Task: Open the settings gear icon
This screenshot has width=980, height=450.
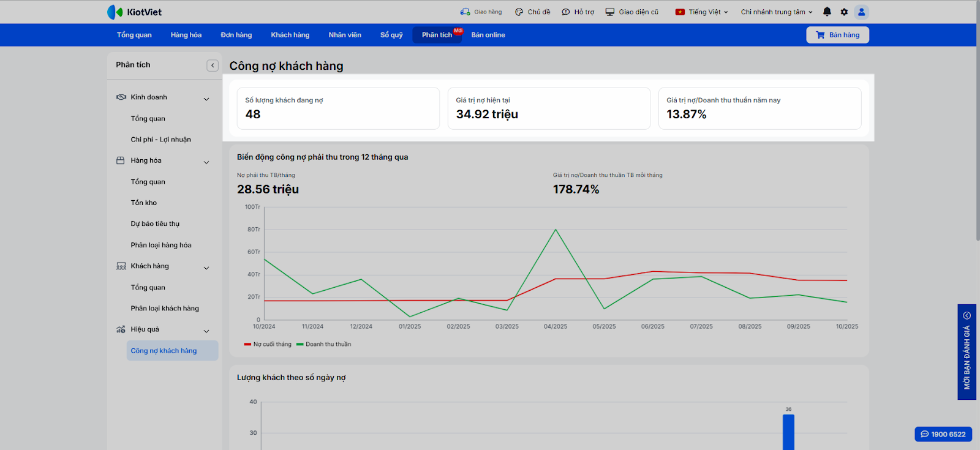Action: 844,12
